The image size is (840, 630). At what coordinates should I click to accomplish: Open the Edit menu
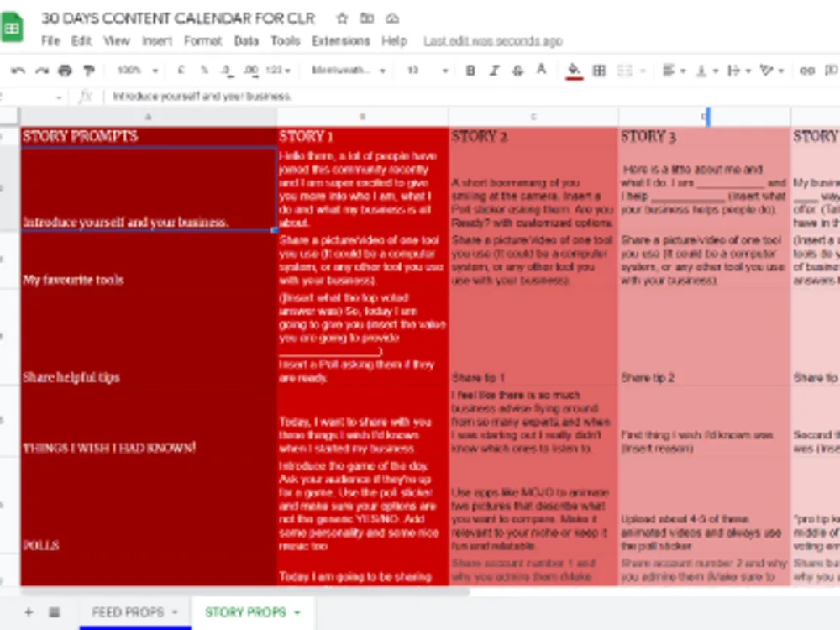(x=81, y=41)
